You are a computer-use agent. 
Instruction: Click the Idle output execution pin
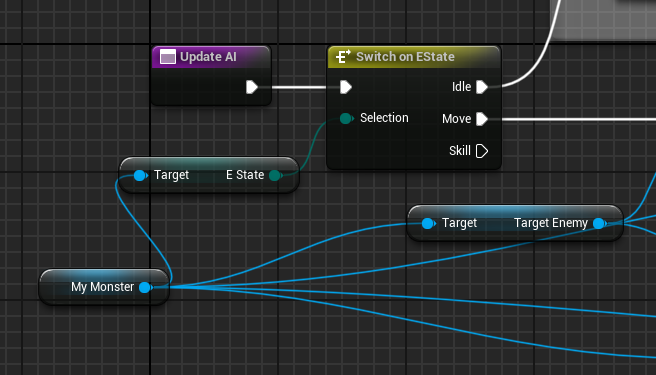[x=482, y=87]
